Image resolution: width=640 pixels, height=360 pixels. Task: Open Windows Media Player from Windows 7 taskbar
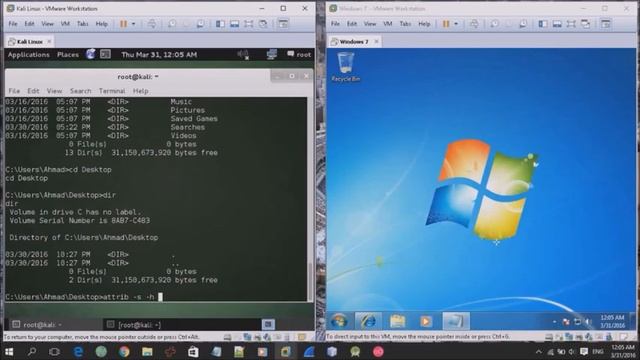click(425, 321)
